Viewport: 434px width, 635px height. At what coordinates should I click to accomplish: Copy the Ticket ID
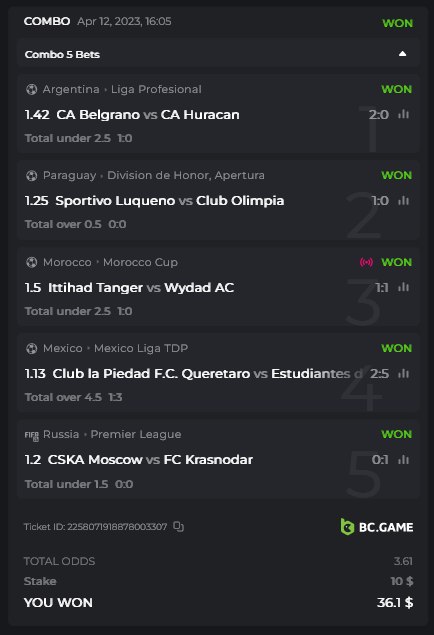179,526
